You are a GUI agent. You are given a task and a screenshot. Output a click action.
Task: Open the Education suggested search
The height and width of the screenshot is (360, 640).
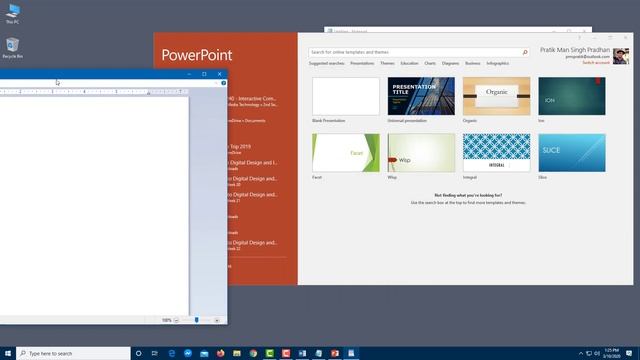[409, 63]
